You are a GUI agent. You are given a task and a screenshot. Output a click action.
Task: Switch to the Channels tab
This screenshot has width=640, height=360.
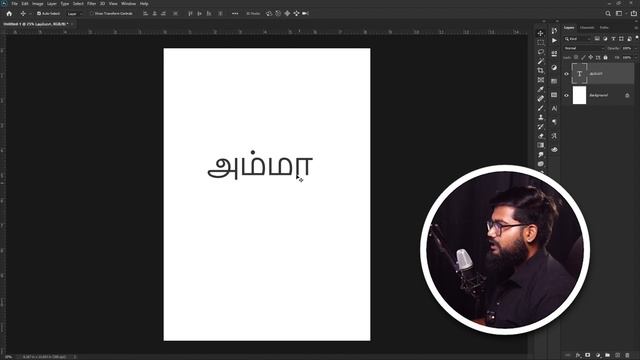point(587,28)
